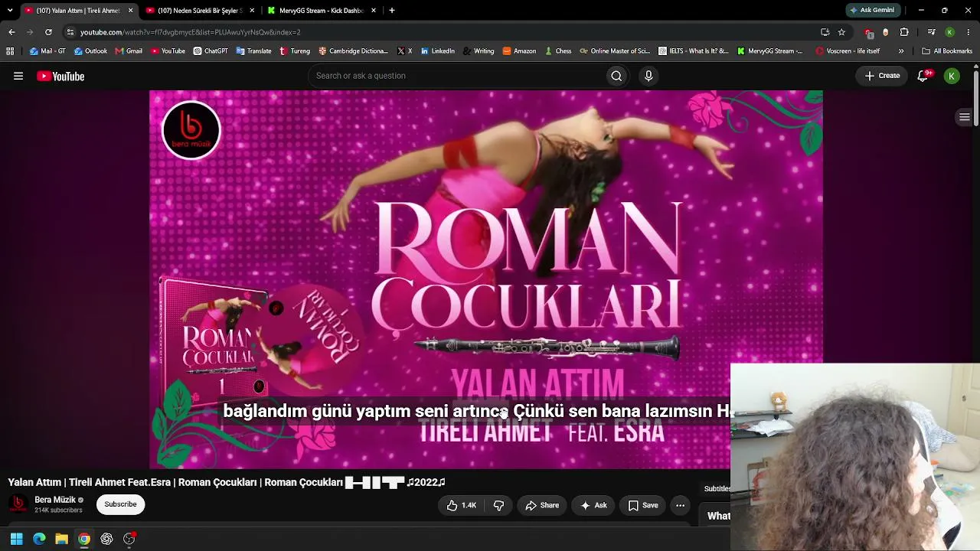Click the YouTube search input field
980x551 pixels.
(x=457, y=76)
